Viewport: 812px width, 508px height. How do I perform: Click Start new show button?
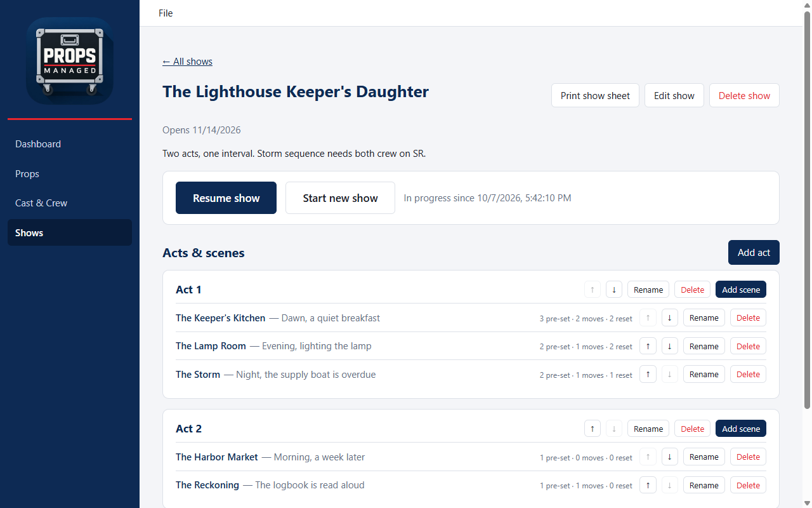[340, 198]
